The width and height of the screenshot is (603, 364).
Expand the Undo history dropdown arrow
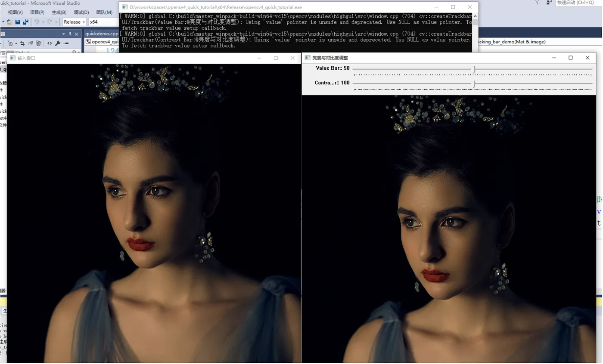pos(43,22)
